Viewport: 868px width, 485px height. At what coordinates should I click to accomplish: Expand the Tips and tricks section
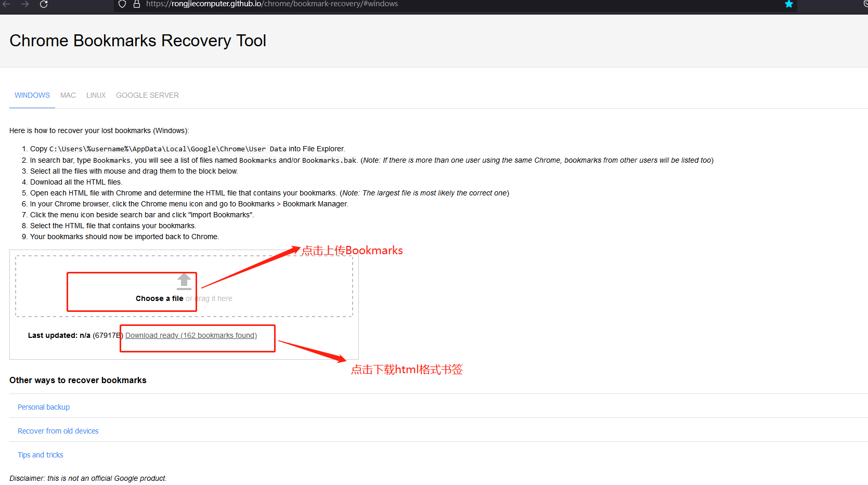[x=41, y=455]
